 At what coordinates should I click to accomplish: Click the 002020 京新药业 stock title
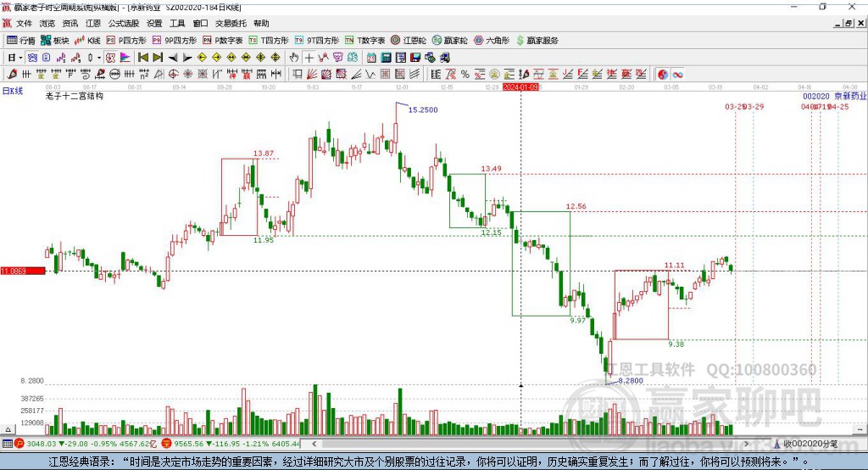click(835, 97)
